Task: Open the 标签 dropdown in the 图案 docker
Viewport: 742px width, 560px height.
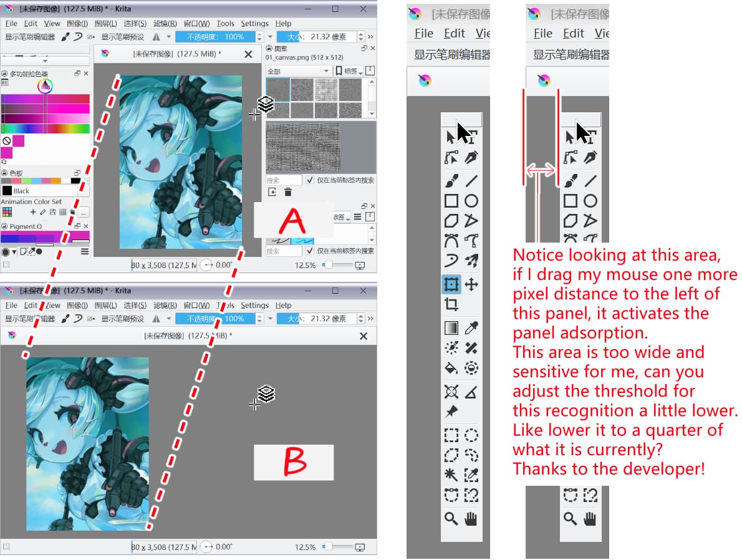Action: pyautogui.click(x=349, y=71)
